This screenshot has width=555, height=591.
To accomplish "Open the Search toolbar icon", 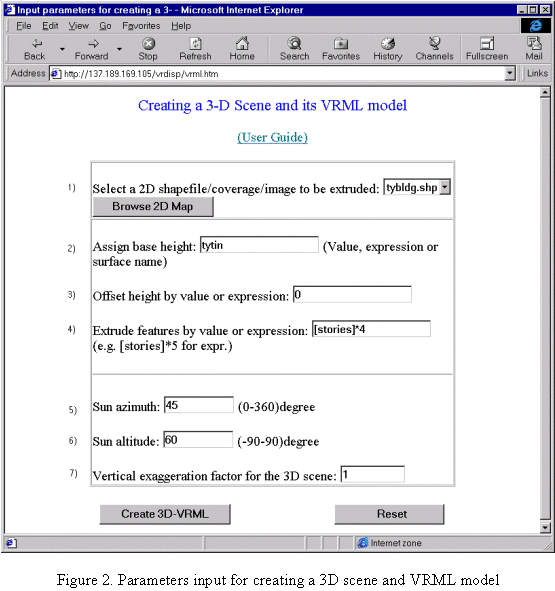I will pyautogui.click(x=294, y=43).
